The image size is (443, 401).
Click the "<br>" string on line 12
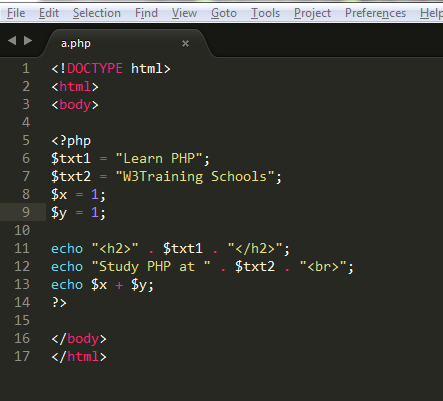pos(323,267)
